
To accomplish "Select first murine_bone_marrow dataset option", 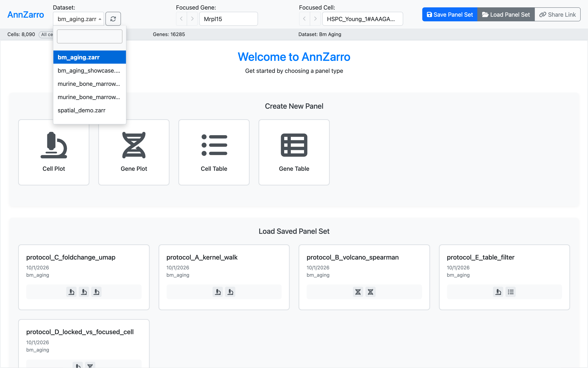I will [90, 84].
